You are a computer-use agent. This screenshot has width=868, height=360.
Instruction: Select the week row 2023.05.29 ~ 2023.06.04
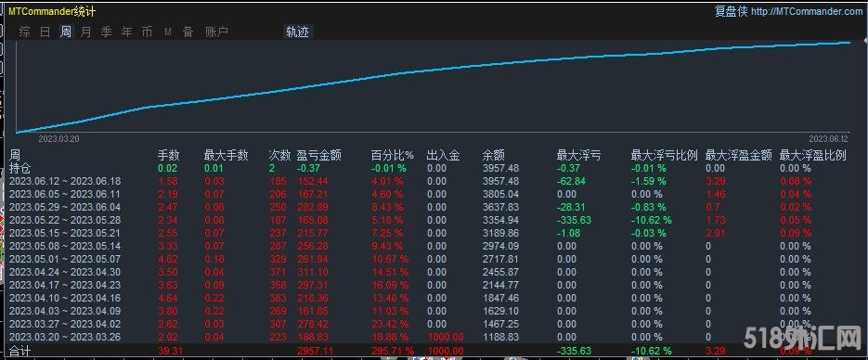click(65, 208)
